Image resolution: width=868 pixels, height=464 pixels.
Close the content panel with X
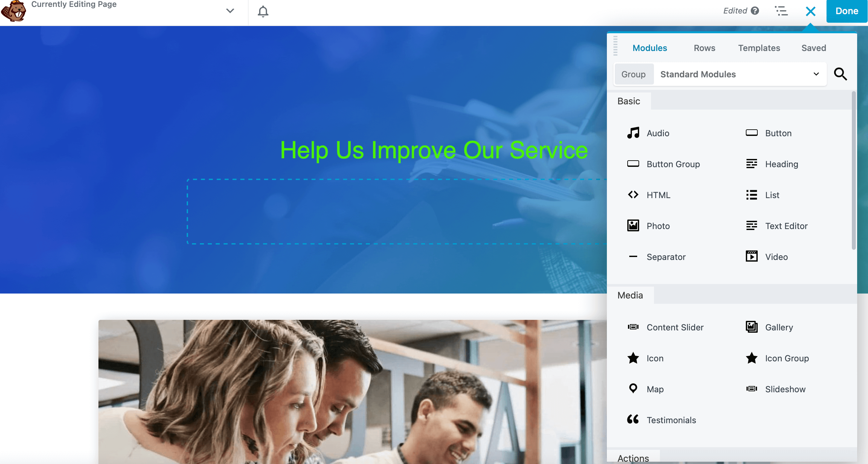pyautogui.click(x=810, y=12)
